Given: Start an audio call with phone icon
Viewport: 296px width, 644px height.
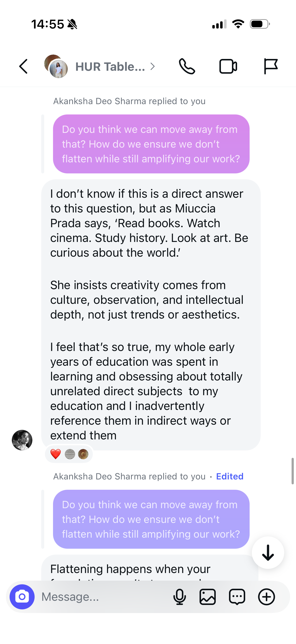Looking at the screenshot, I should coord(187,67).
